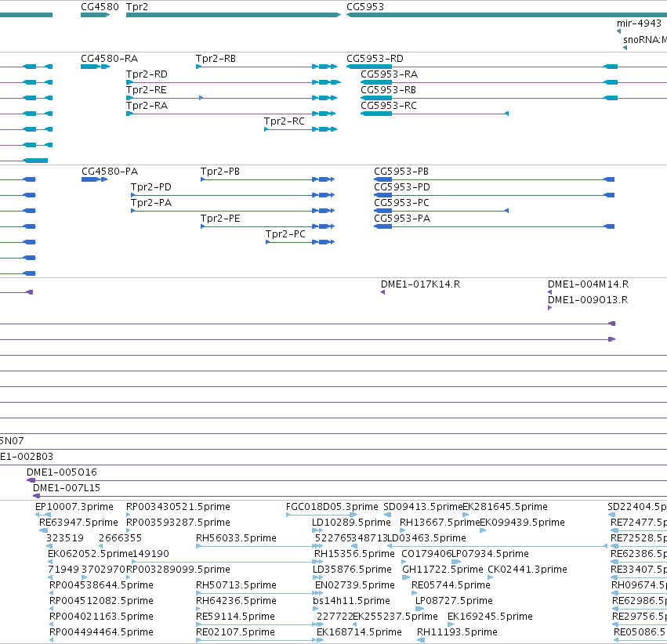Select the GH11722.5prime EST

coord(406,577)
